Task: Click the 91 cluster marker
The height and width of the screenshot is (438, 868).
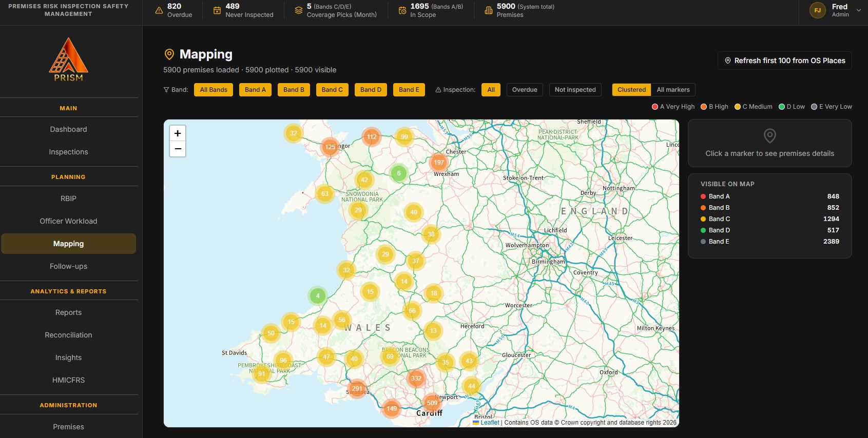Action: [262, 373]
